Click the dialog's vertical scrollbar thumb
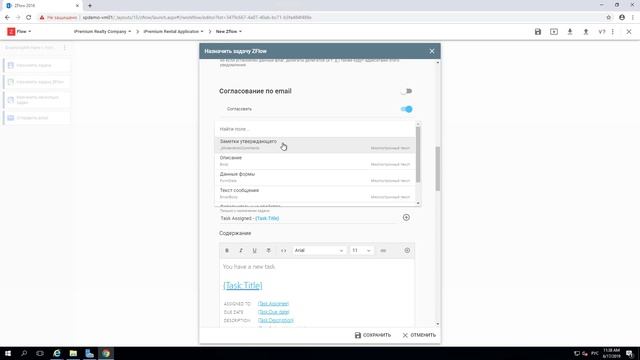 [438, 168]
